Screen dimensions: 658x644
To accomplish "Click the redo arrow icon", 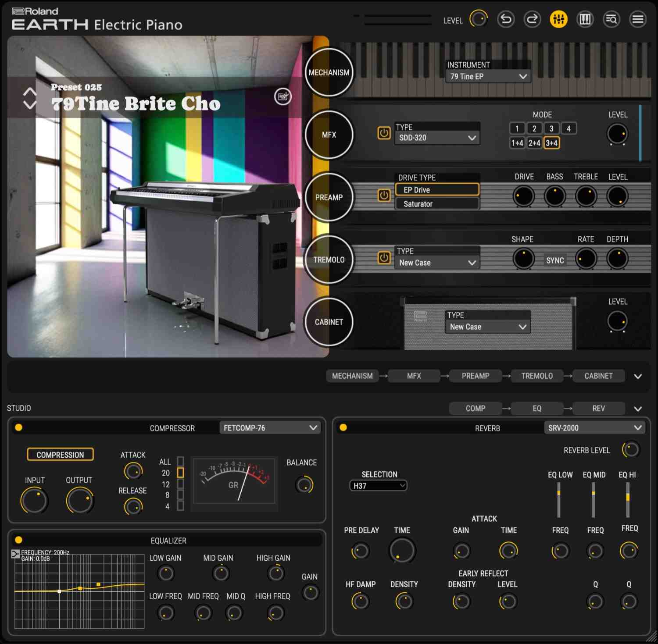I will pyautogui.click(x=532, y=19).
